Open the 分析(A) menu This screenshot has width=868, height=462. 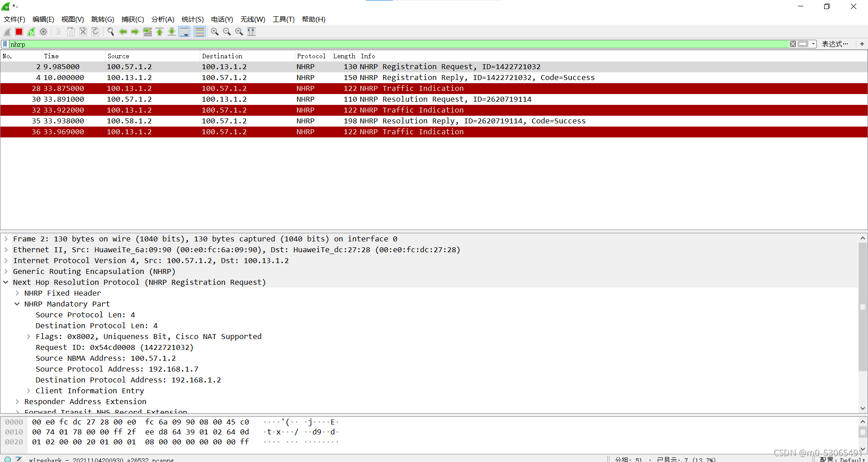[x=163, y=19]
